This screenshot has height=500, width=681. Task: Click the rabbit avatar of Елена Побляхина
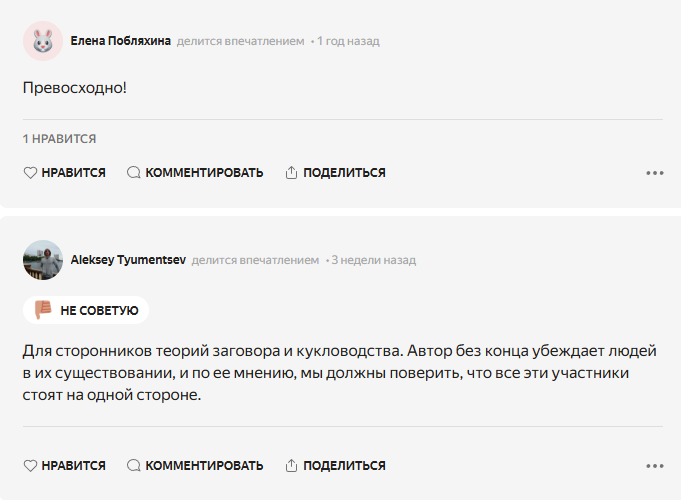tap(43, 41)
